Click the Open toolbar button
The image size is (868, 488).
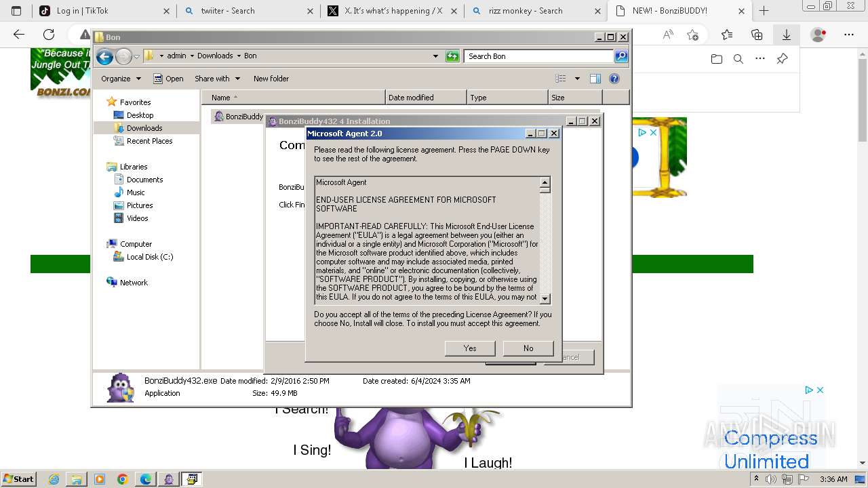168,79
